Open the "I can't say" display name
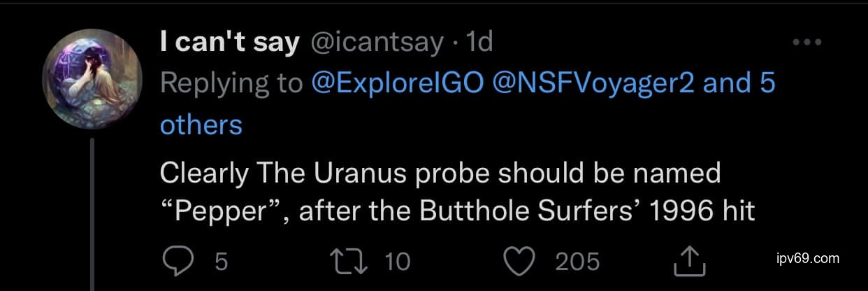Image resolution: width=868 pixels, height=291 pixels. pos(229,43)
